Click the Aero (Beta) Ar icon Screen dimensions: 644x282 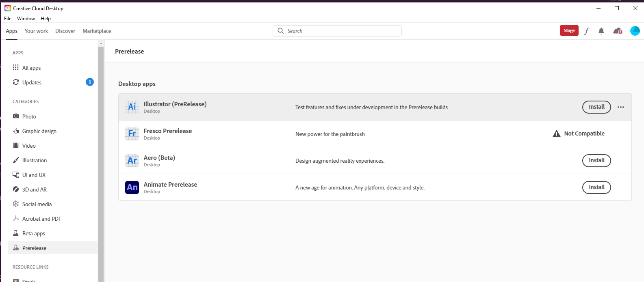(132, 160)
